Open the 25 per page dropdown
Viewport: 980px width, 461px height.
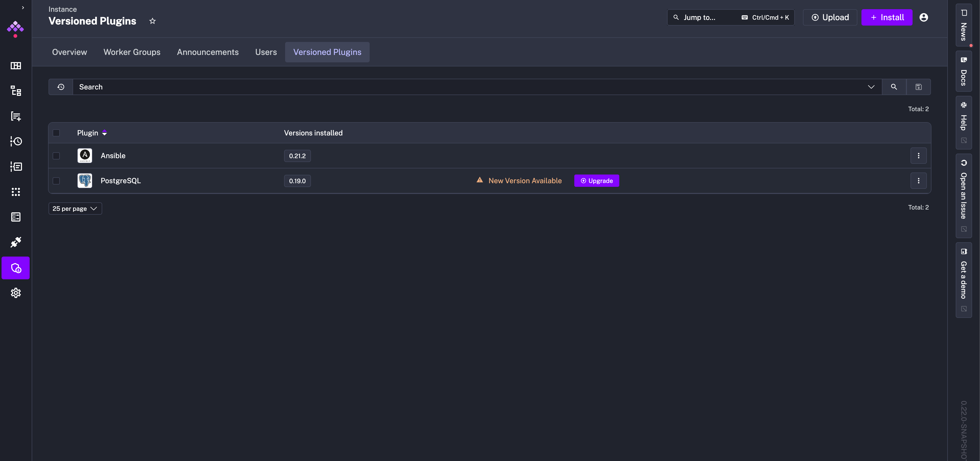point(75,208)
